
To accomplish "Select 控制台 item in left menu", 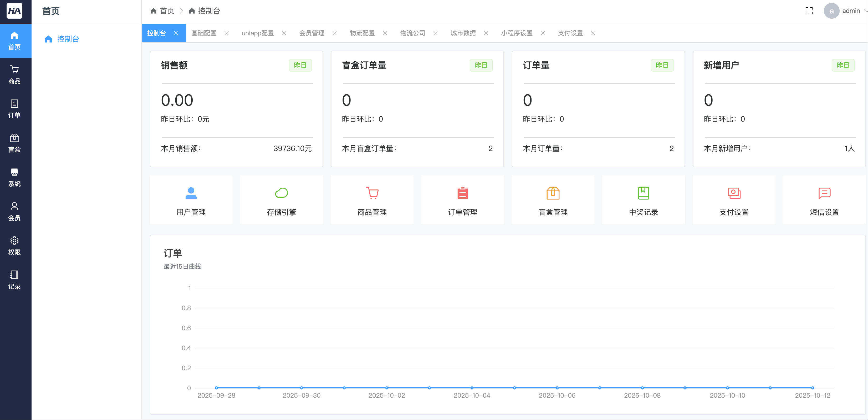I will (x=68, y=39).
